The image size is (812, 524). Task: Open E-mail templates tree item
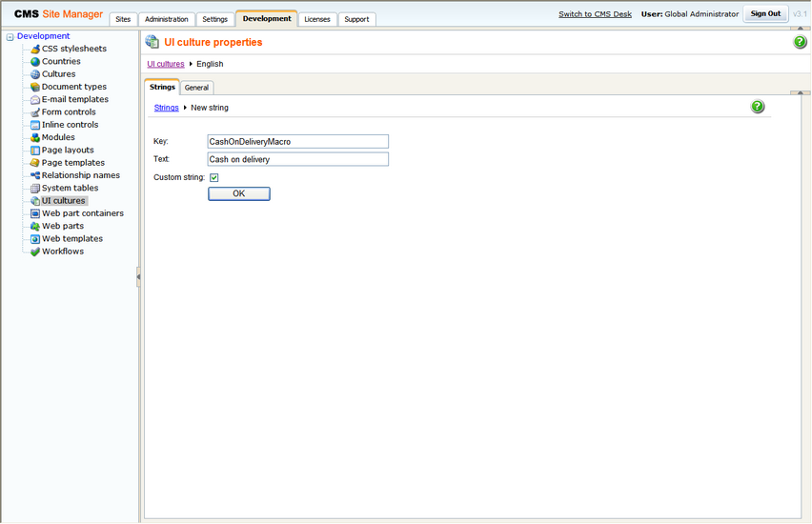[75, 99]
